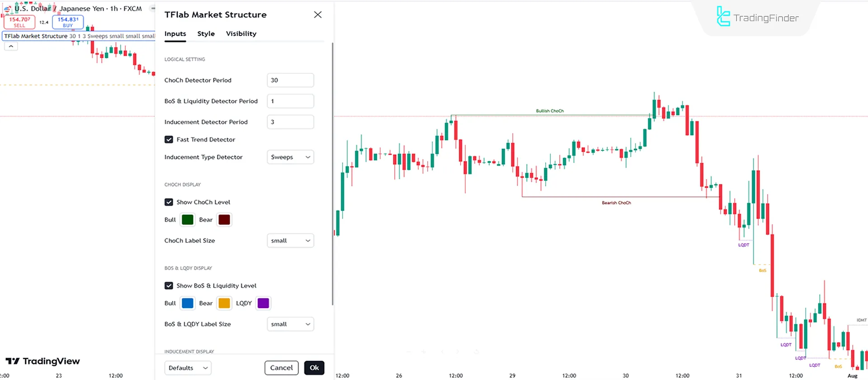
Task: Click the SELL price button
Action: pos(19,22)
